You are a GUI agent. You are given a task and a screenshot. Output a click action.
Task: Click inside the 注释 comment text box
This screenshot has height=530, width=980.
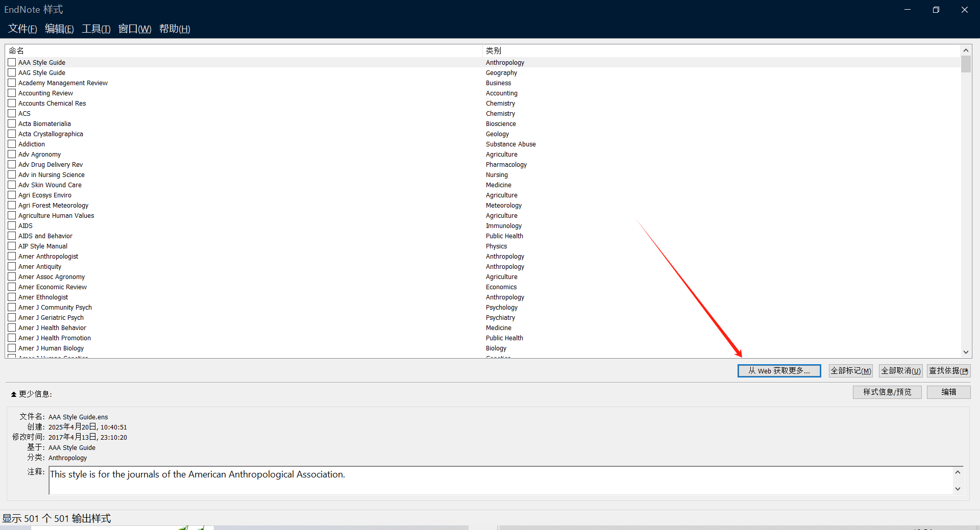point(501,480)
